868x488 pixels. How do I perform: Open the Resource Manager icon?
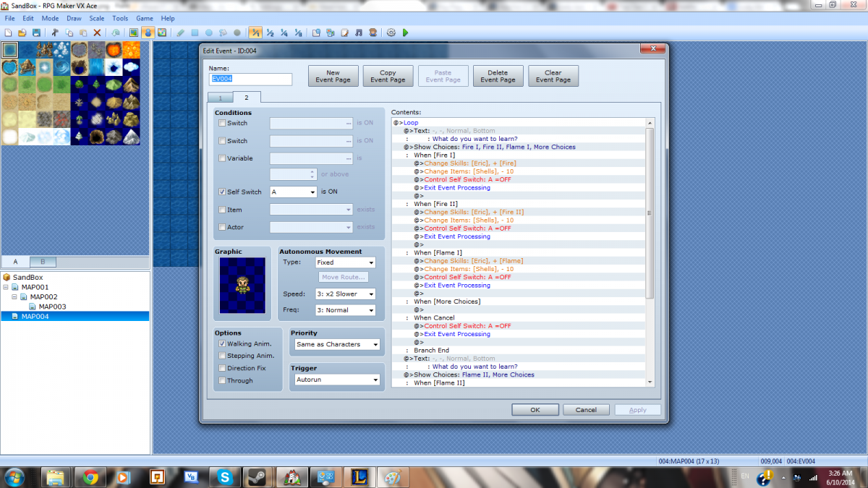(x=330, y=33)
